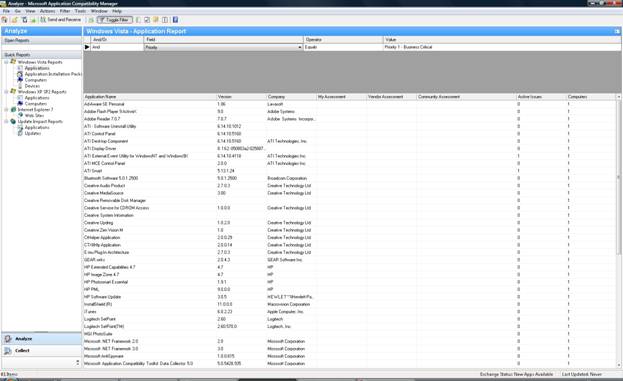Select the Adobe Reader 7.0.7 row
Viewport: 623px width, 381px height.
pyautogui.click(x=350, y=119)
